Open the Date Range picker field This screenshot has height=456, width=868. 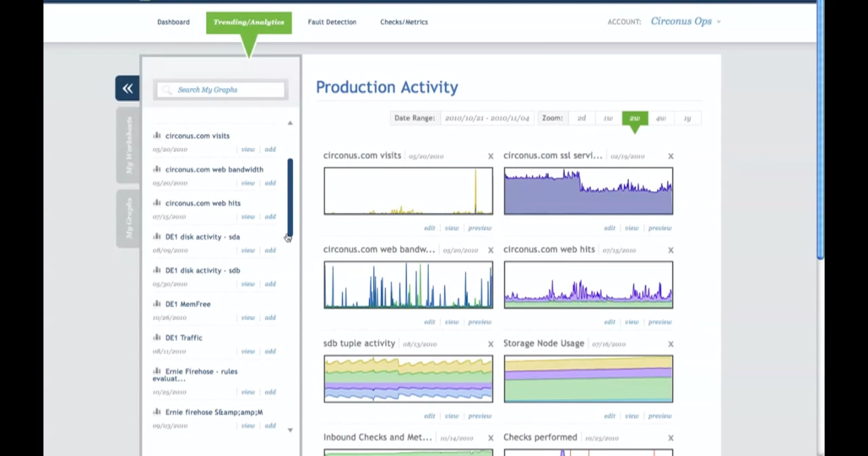click(487, 118)
